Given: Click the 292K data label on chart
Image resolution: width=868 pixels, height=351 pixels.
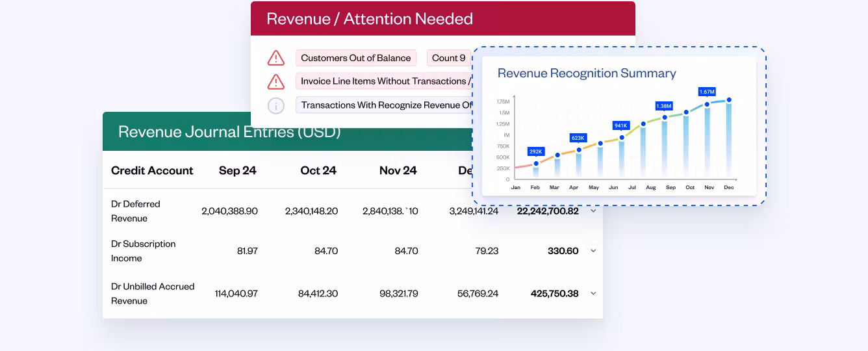Looking at the screenshot, I should click(536, 151).
